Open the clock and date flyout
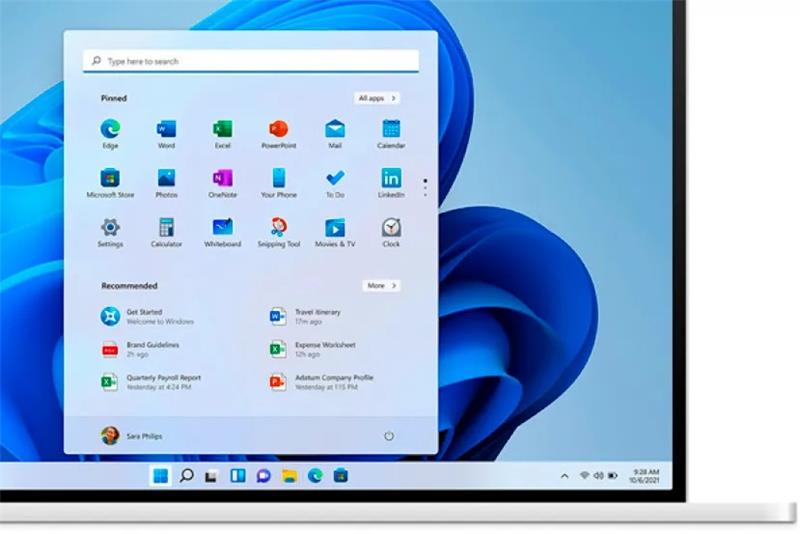800x534 pixels. pyautogui.click(x=644, y=476)
